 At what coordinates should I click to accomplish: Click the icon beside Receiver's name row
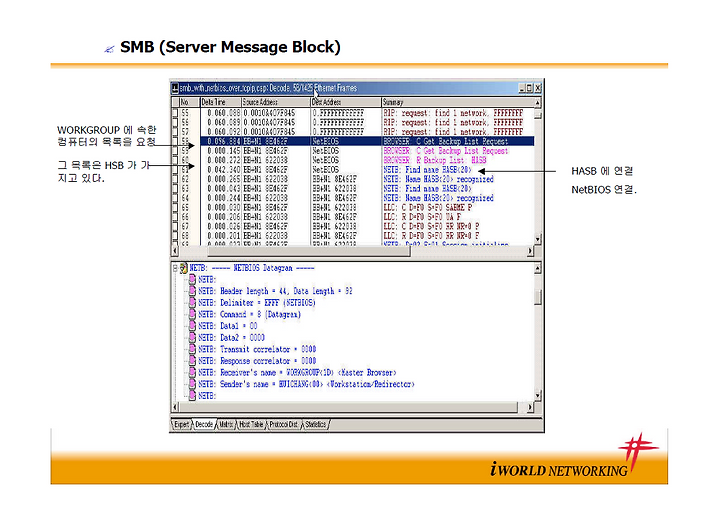[192, 372]
